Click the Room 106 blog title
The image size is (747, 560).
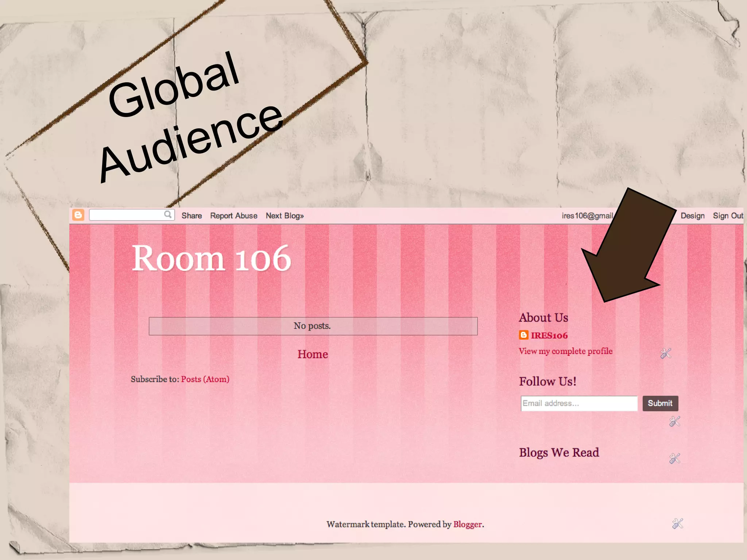coord(211,258)
